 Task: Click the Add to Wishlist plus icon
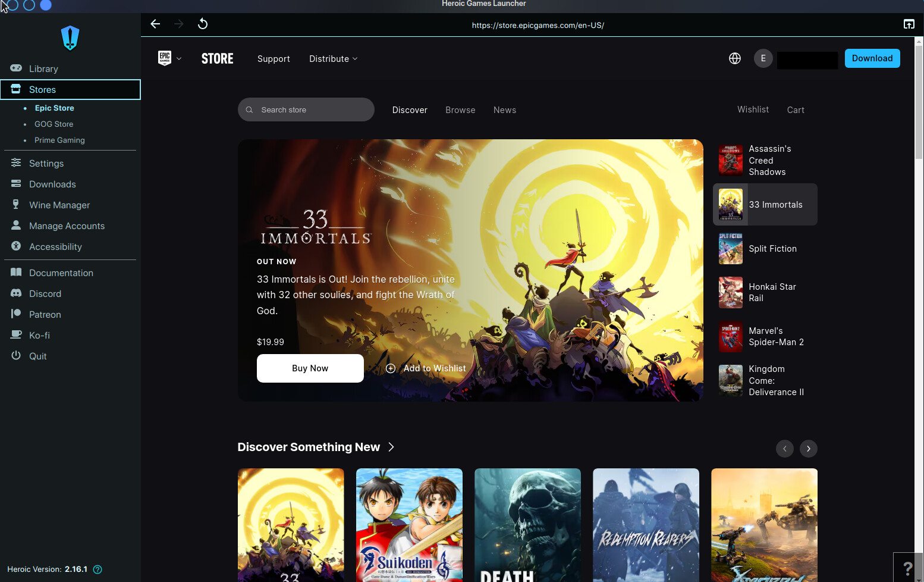[391, 368]
